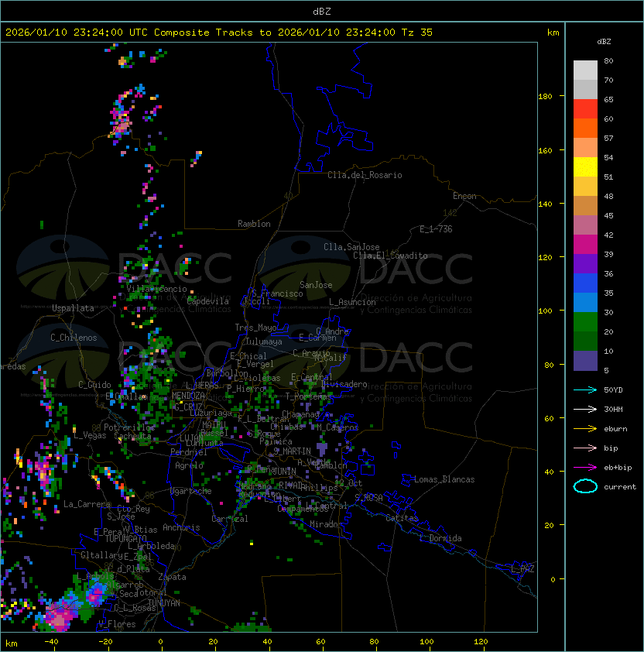644x652 pixels.
Task: Click the C_Chilenos place label
Action: pos(74,338)
